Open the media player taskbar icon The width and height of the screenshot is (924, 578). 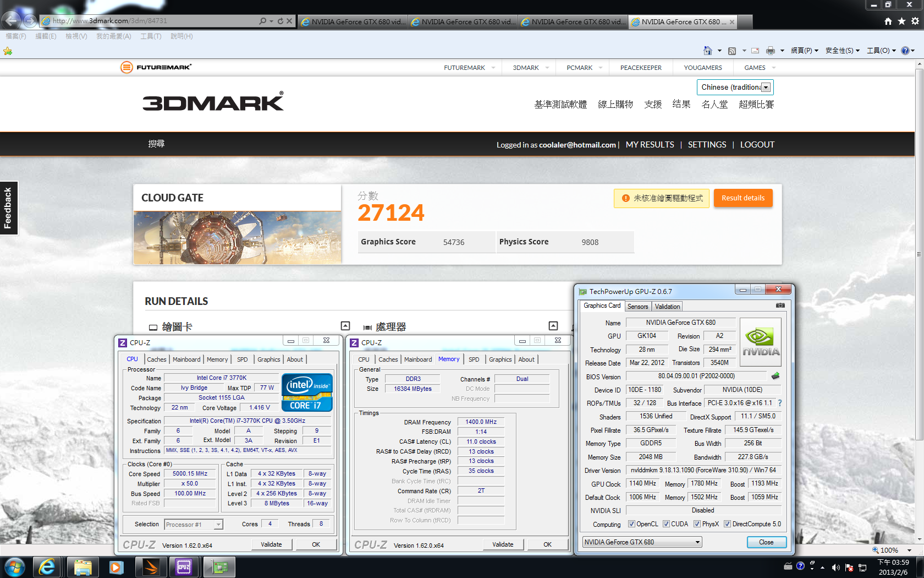point(116,567)
